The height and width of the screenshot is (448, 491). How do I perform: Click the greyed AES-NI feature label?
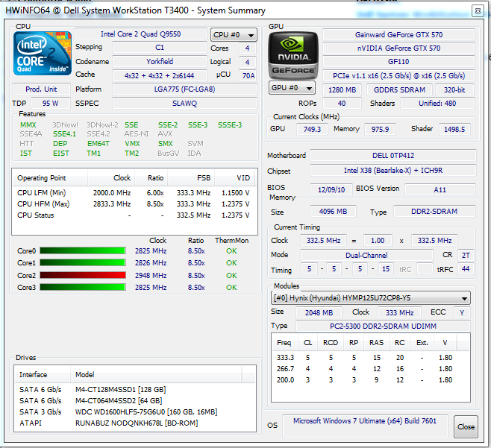pyautogui.click(x=137, y=134)
